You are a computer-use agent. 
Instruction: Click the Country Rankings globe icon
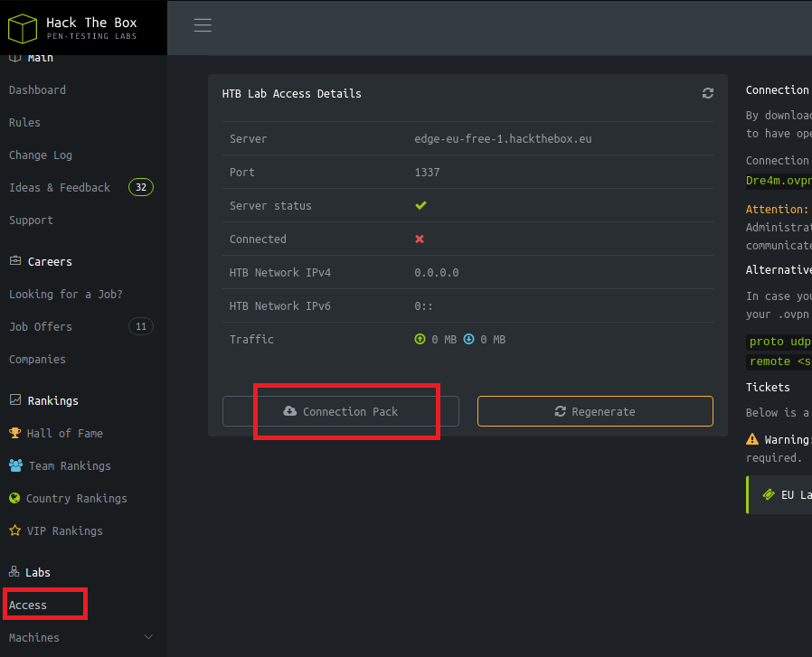14,498
